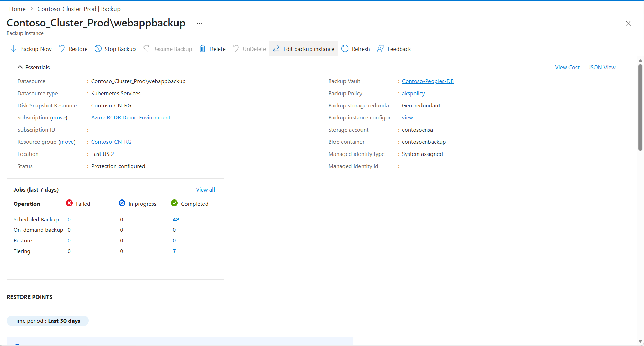Click the scrollbar up arrow
The width and height of the screenshot is (644, 346).
(x=640, y=60)
